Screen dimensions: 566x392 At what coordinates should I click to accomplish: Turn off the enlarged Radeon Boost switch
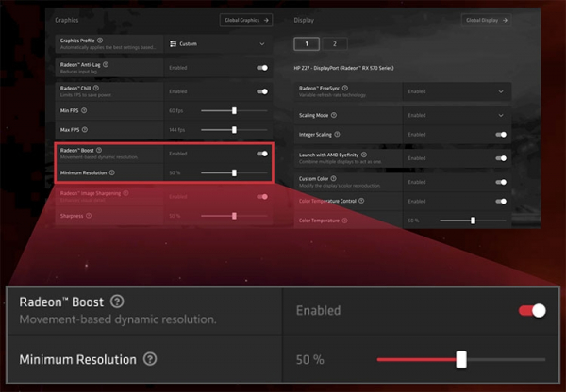[532, 311]
